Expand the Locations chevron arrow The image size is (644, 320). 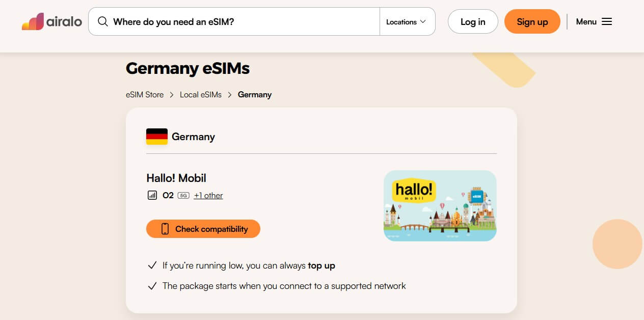[x=422, y=22]
